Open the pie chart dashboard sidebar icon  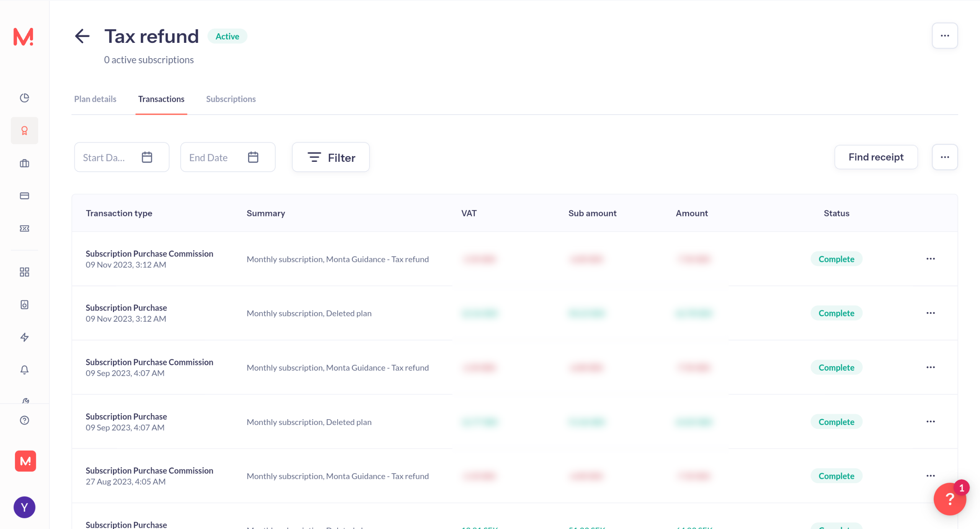(24, 98)
